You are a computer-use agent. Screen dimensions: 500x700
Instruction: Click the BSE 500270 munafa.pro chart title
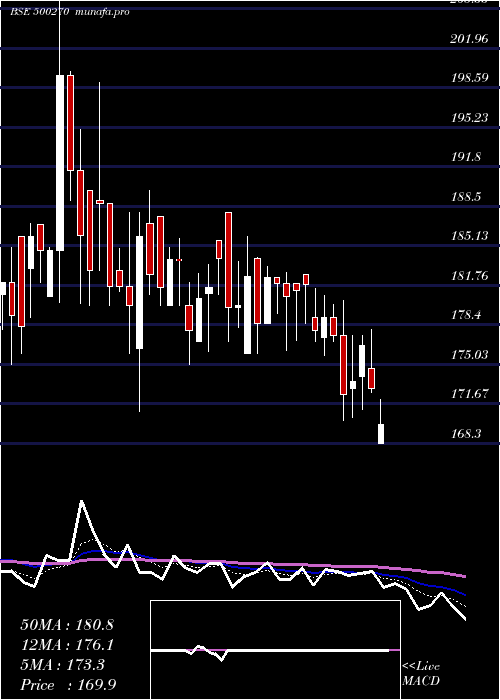tap(70, 12)
